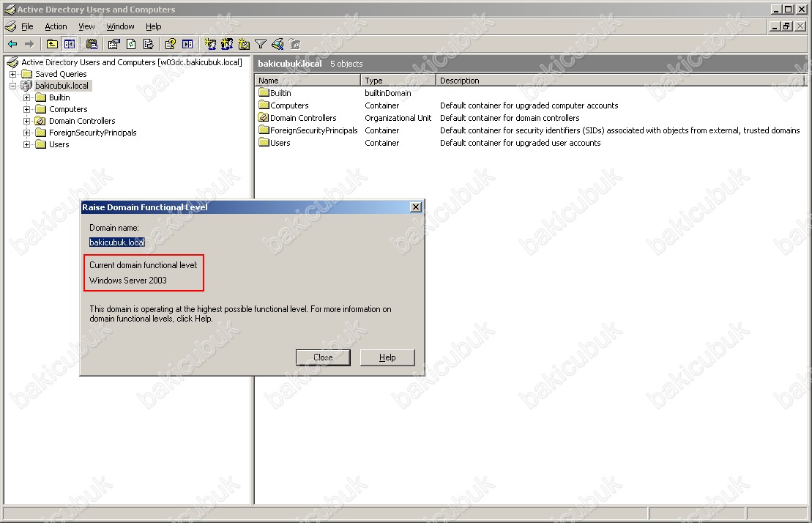This screenshot has width=812, height=523.
Task: Click the title bar Active Directory app icon
Action: pos(10,10)
